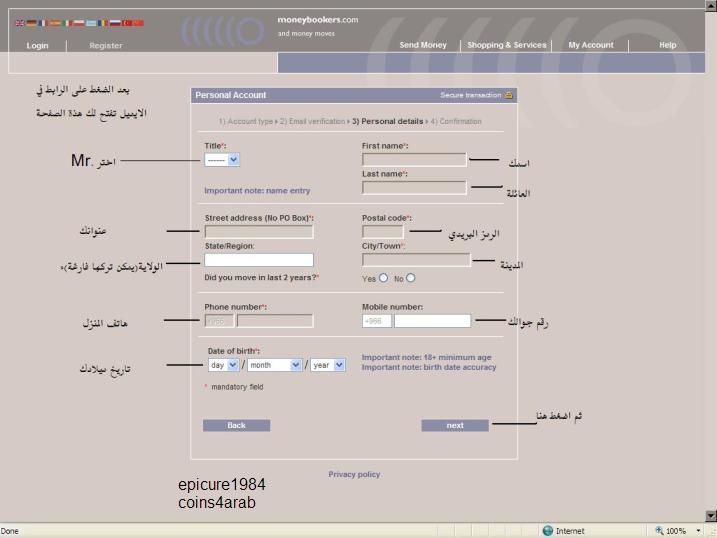This screenshot has height=538, width=717.
Task: Click the next button
Action: click(x=455, y=426)
